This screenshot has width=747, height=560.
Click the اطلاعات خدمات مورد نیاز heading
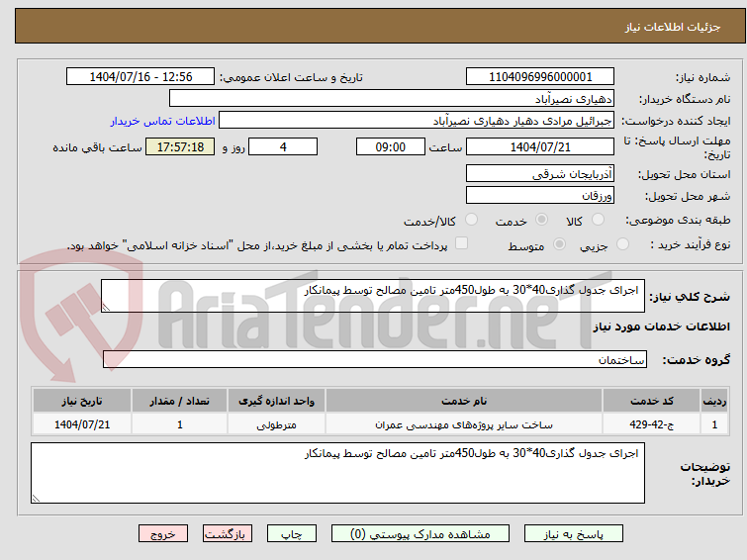click(661, 327)
